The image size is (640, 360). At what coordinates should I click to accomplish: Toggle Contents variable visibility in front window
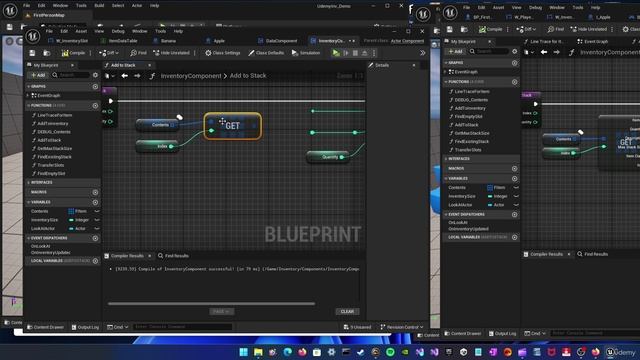click(97, 211)
